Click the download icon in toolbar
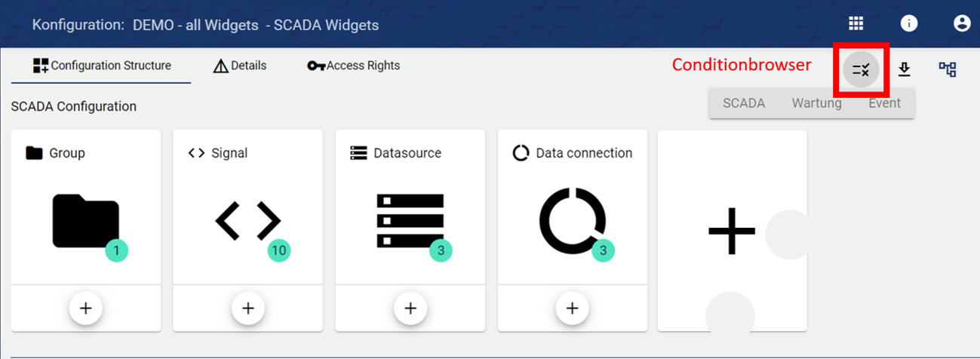This screenshot has width=980, height=359. 905,70
